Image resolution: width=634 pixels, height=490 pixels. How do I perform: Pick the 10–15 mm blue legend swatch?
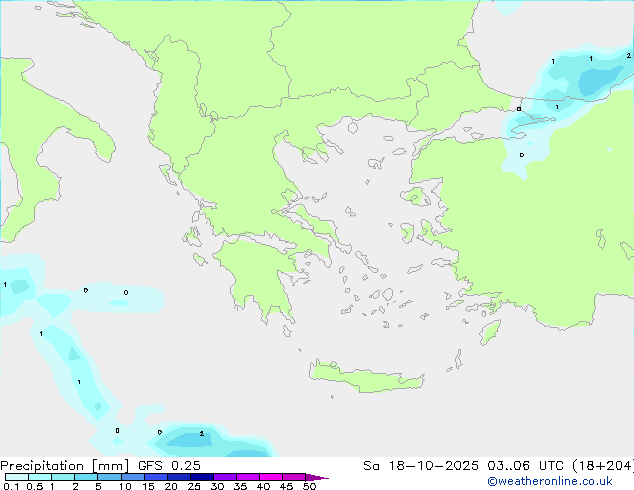point(133,477)
